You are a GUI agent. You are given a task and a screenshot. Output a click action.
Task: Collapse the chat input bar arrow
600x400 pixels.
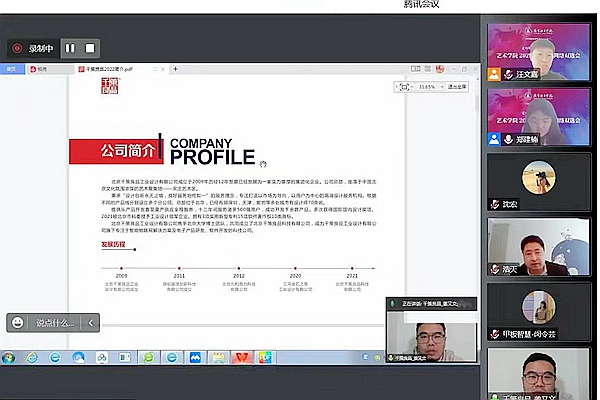pos(91,322)
